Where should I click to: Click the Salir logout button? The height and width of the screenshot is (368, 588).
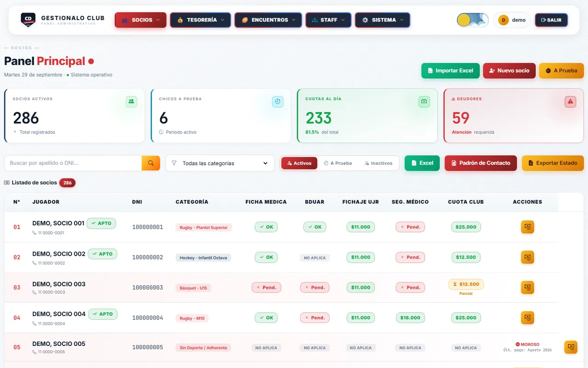(551, 20)
